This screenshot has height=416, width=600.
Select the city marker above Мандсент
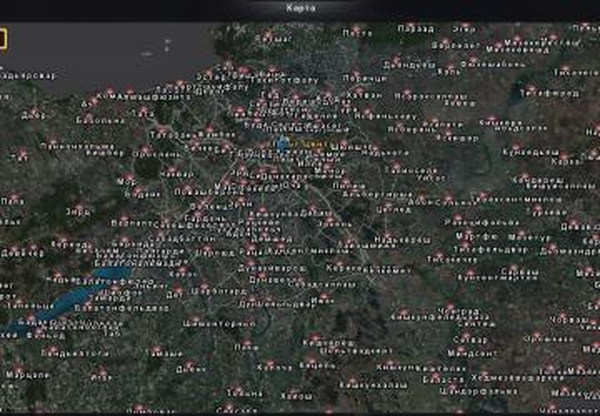point(460,347)
